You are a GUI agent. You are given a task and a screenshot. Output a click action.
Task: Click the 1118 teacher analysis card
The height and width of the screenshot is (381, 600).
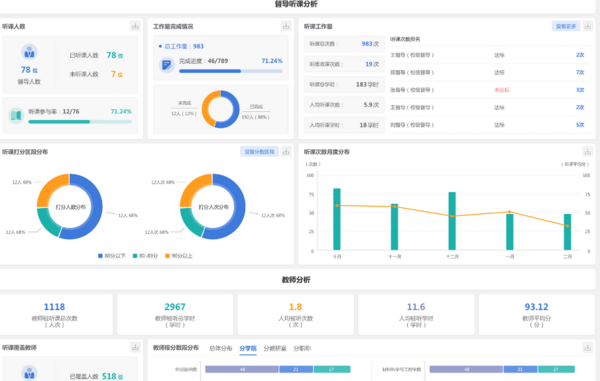[x=55, y=314]
